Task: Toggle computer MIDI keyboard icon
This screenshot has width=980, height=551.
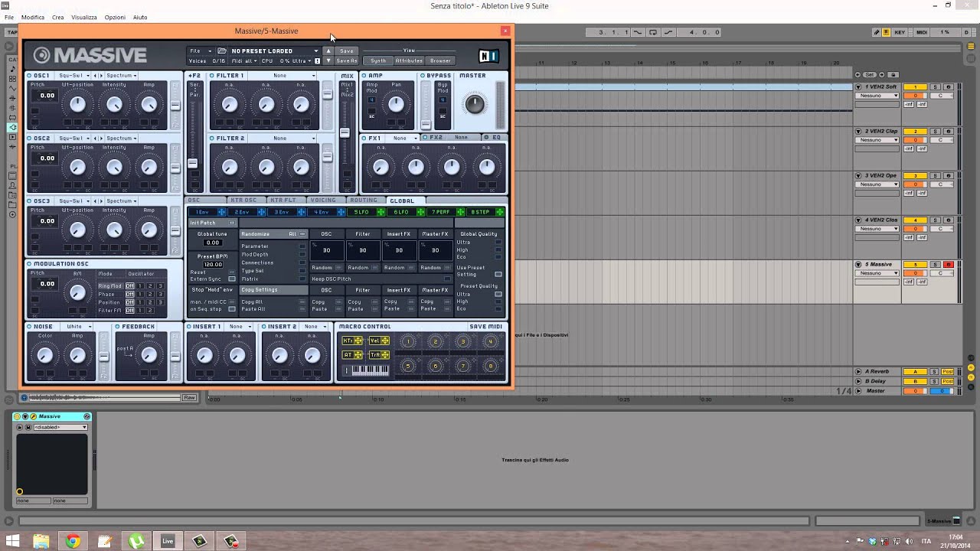Action: click(x=886, y=32)
